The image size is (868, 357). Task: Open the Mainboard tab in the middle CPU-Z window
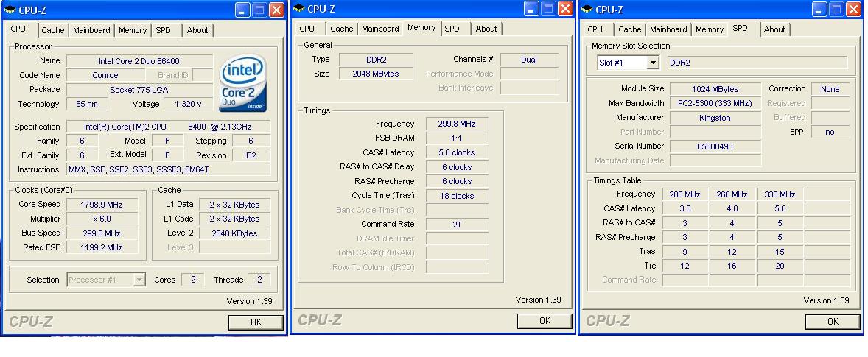click(380, 29)
